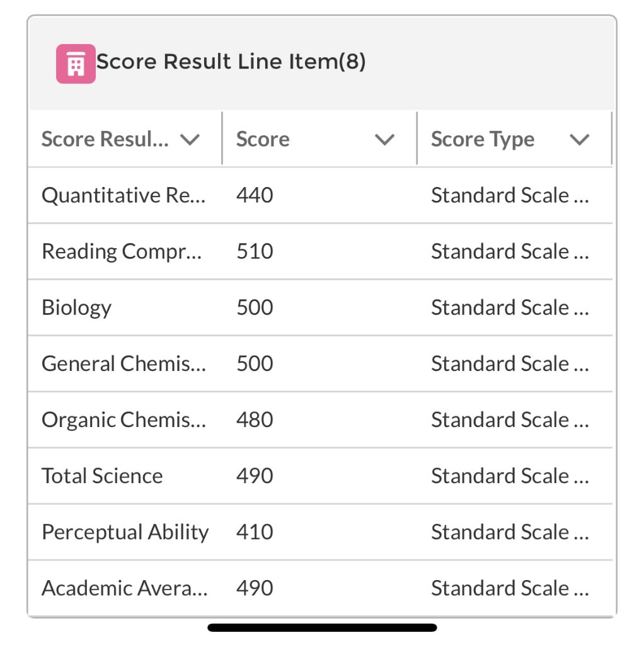Click the 480 score cell
The height and width of the screenshot is (645, 644).
pyautogui.click(x=255, y=420)
